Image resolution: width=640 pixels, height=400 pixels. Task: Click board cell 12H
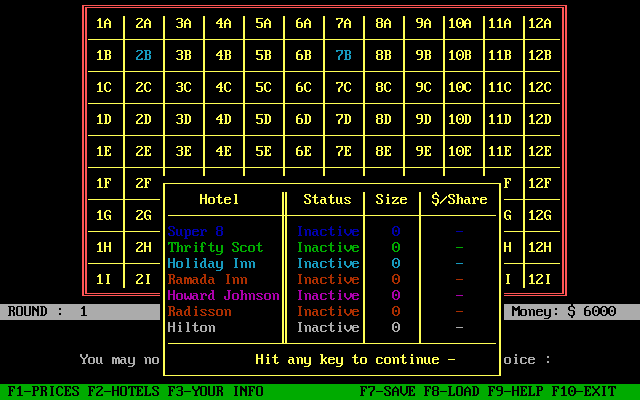tap(540, 247)
